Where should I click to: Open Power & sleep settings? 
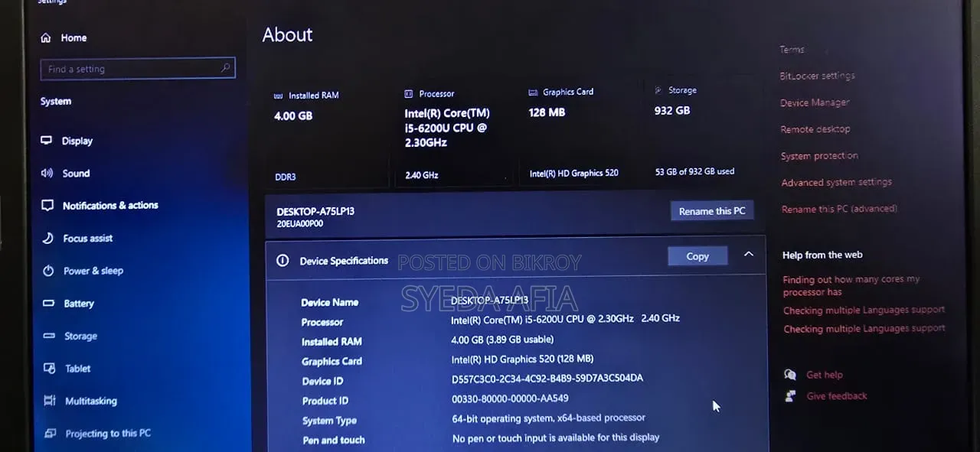tap(93, 271)
